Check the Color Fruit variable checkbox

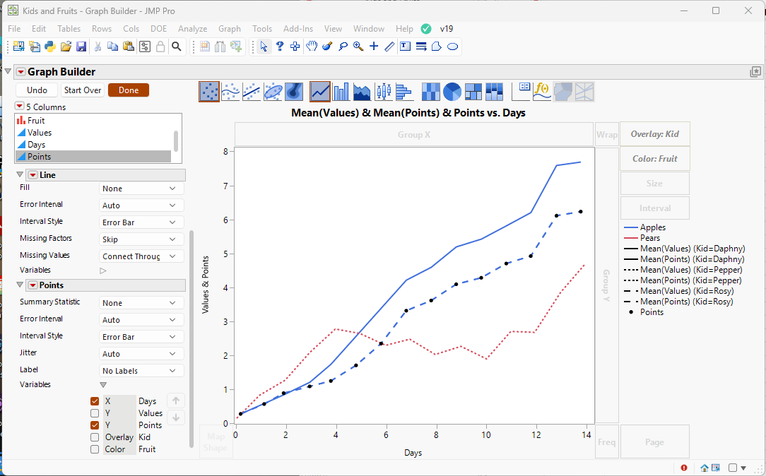coord(95,449)
